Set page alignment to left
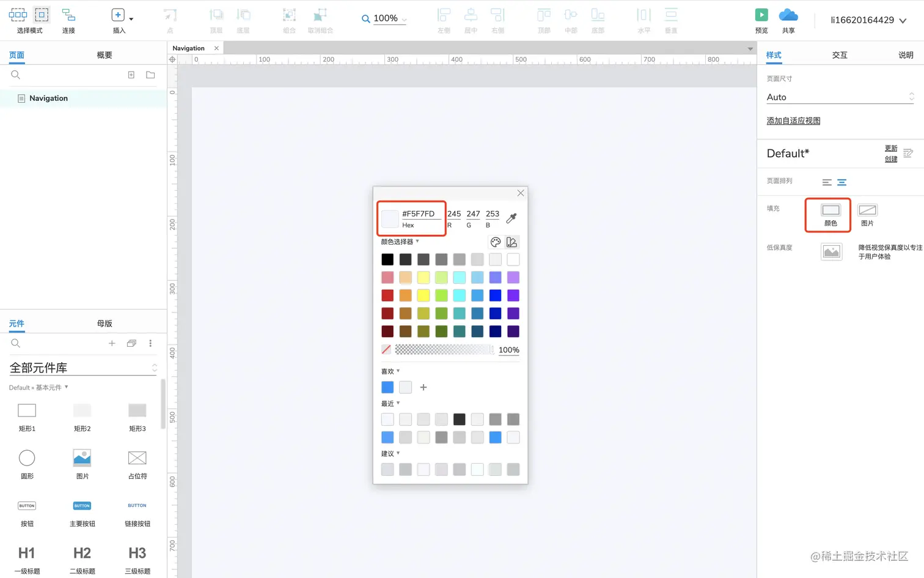 point(827,182)
